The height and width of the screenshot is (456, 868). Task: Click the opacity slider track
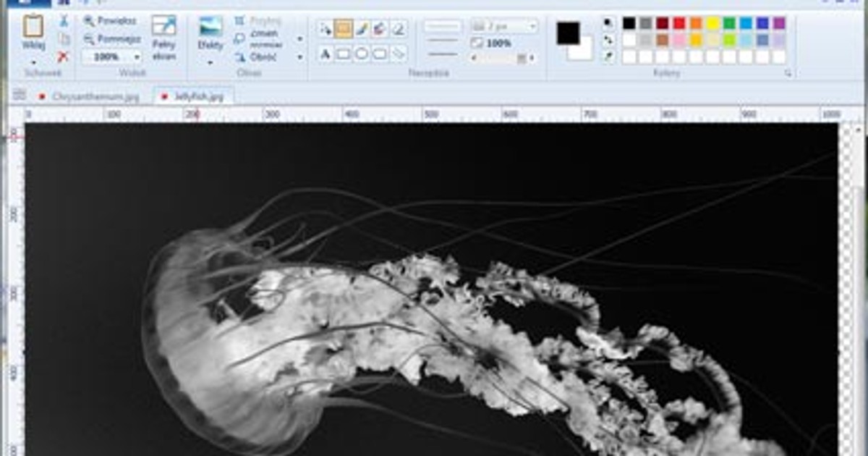pos(503,58)
